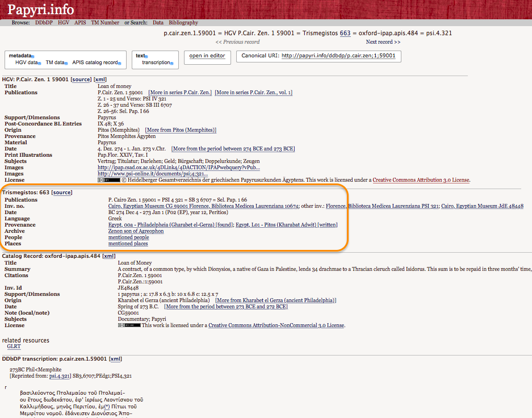Open Creative Commons Attribution 3.0 License link
Screen dimensions: 532x418
pyautogui.click(x=421, y=180)
